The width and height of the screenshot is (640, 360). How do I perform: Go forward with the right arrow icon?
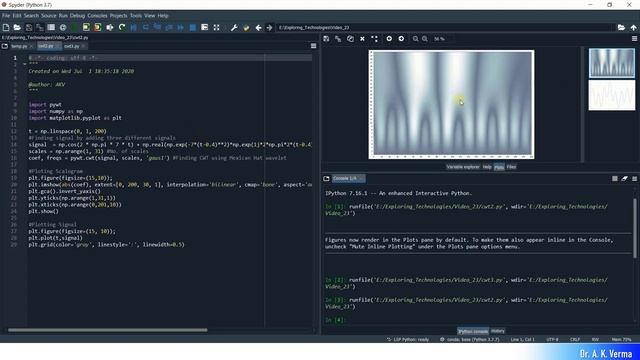[x=269, y=27]
